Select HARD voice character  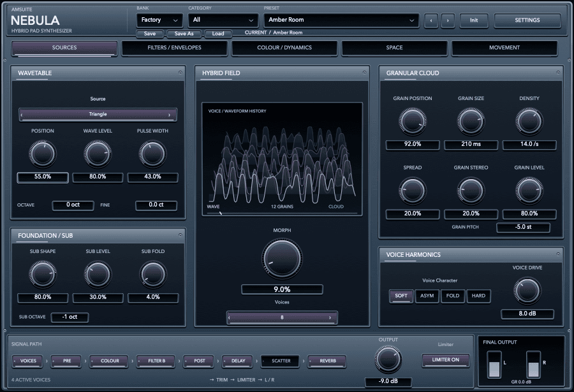pos(478,296)
